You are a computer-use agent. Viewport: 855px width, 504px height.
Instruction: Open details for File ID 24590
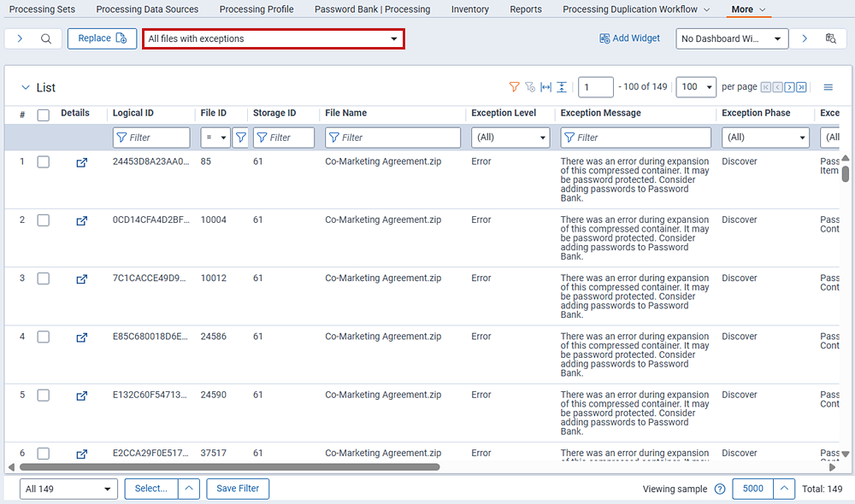click(81, 396)
